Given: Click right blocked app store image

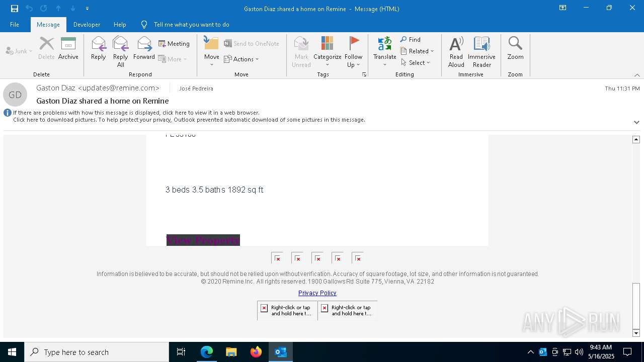Looking at the screenshot, I should [348, 310].
